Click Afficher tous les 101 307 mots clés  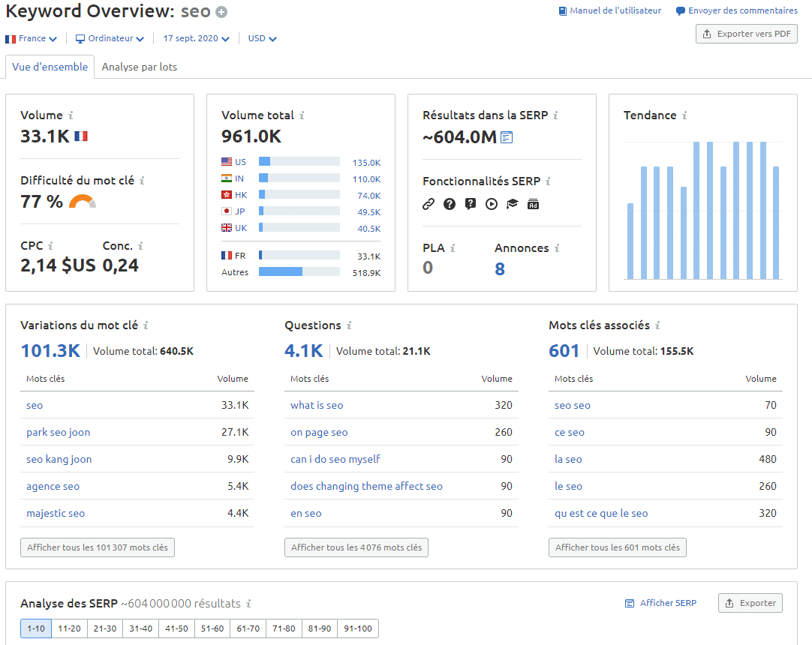(98, 547)
